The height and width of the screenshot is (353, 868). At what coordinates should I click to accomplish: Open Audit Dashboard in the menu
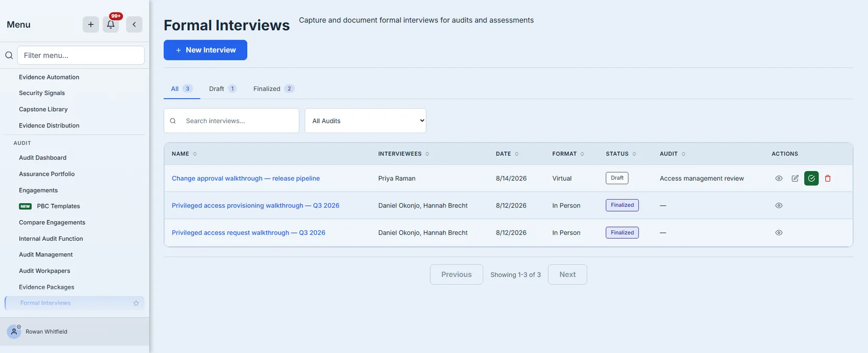[43, 158]
